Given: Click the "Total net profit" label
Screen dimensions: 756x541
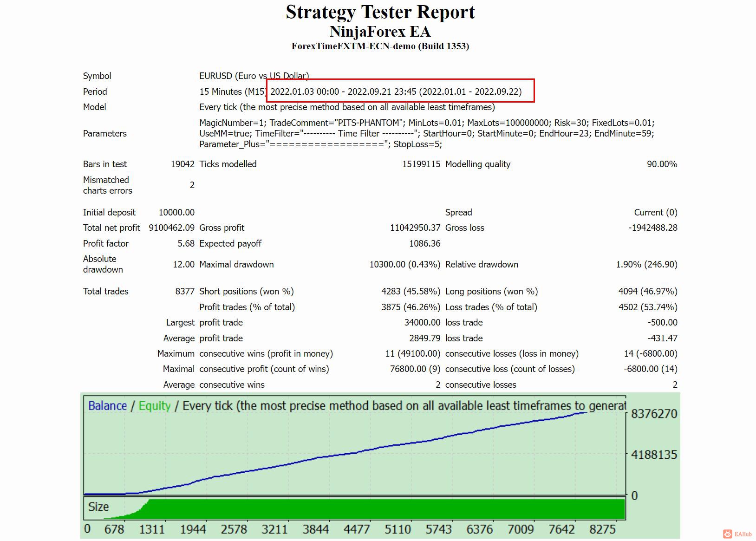Looking at the screenshot, I should (111, 228).
